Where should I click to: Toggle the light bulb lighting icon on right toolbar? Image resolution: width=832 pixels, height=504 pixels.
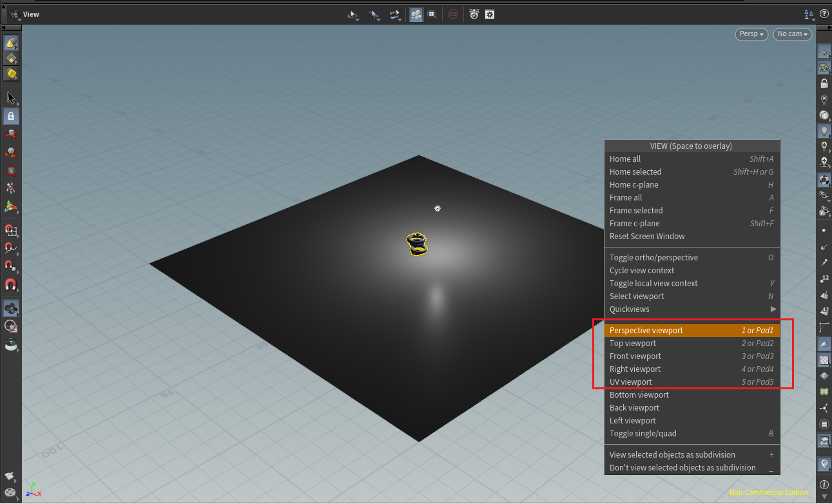(x=824, y=131)
